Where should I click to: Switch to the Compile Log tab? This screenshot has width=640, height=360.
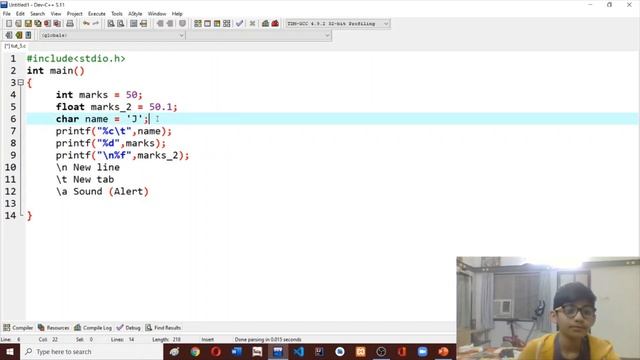point(93,327)
